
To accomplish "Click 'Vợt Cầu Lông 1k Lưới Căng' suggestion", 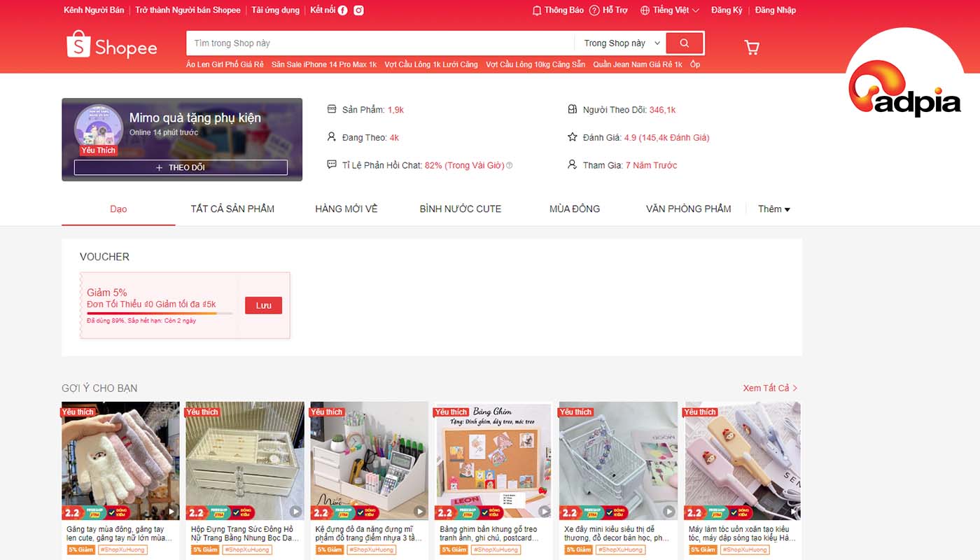I will pos(431,64).
